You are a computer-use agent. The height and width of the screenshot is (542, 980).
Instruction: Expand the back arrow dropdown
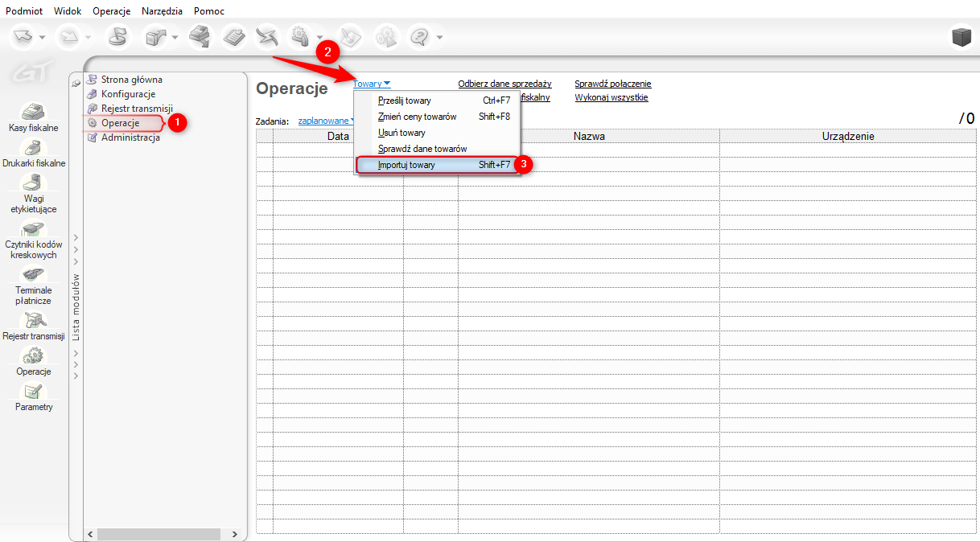[42, 37]
